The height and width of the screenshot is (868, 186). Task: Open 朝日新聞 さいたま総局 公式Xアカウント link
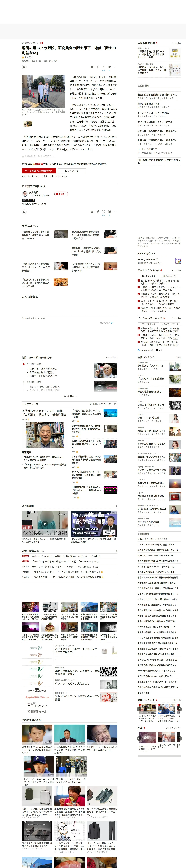(159, 162)
